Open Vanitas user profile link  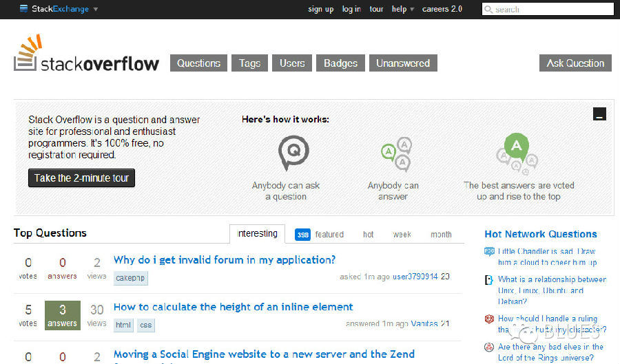coord(424,323)
